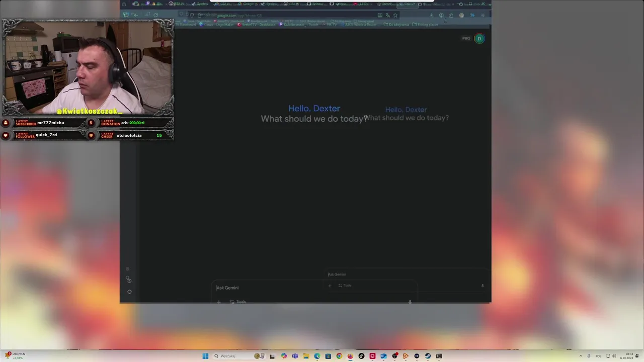Open the D account avatar in Gemini
Image resolution: width=644 pixels, height=362 pixels.
coord(479,38)
